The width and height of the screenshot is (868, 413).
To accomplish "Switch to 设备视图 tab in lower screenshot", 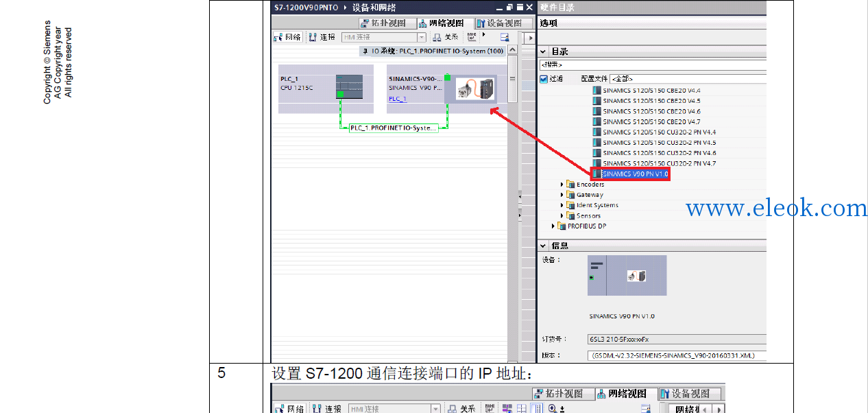I will [x=690, y=394].
